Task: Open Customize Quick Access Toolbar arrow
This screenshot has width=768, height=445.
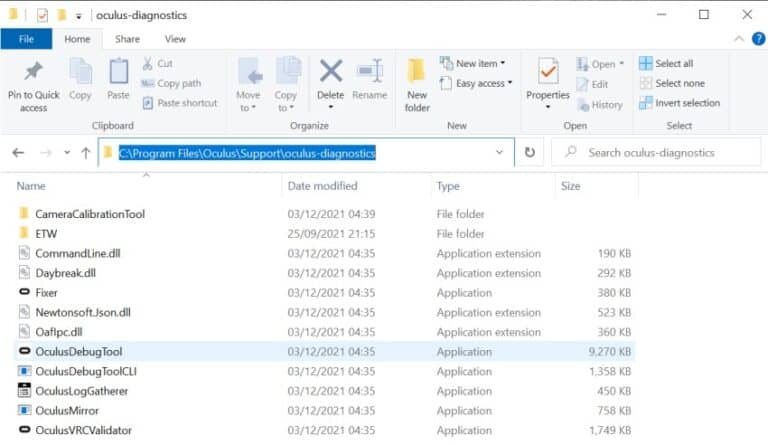Action: 78,16
